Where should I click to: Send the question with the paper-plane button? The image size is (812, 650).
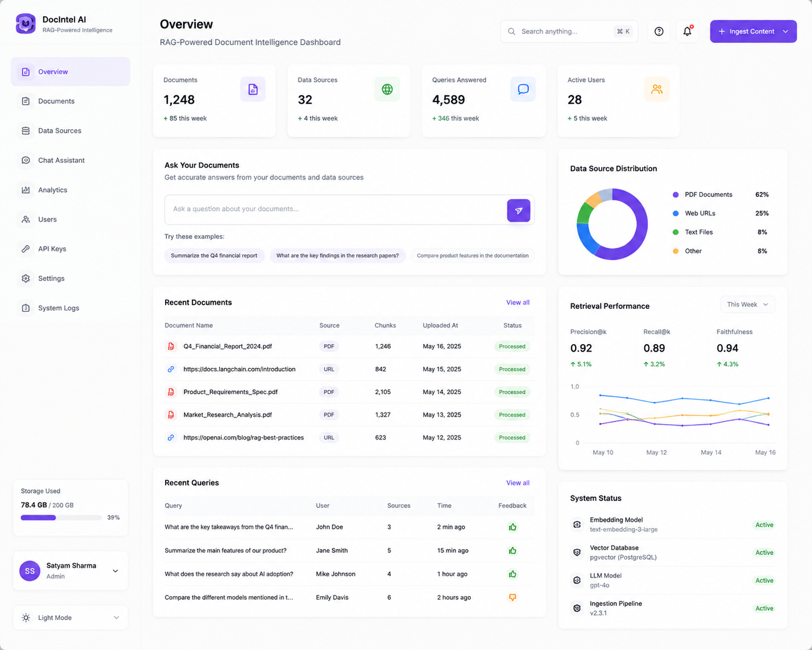pos(519,210)
